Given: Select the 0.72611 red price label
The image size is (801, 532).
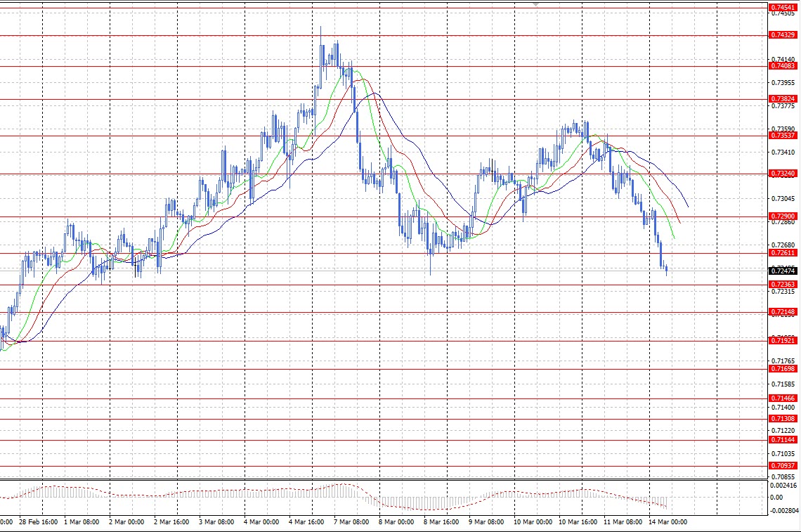Looking at the screenshot, I should click(783, 253).
